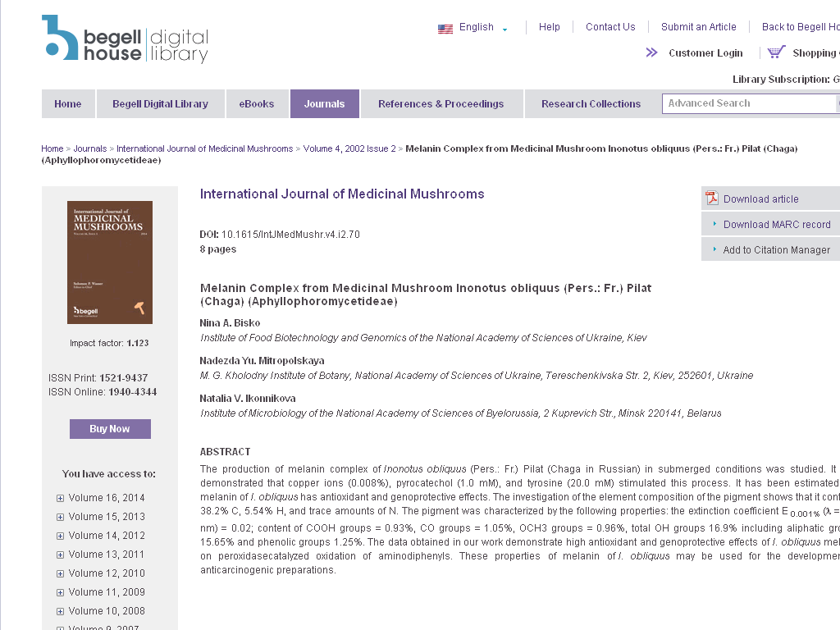Click the Add to Citation Manager button
Image resolution: width=840 pixels, height=630 pixels.
pos(770,249)
